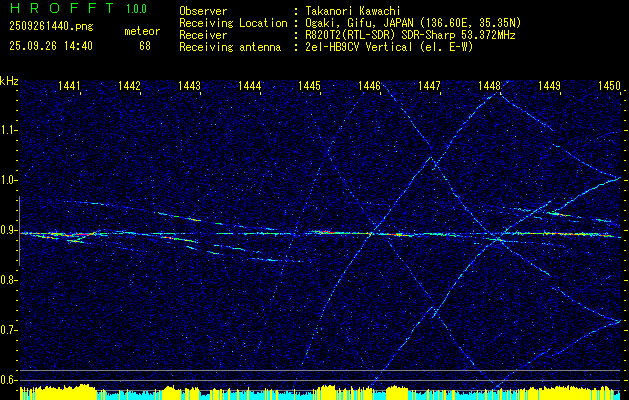The height and width of the screenshot is (400, 629).
Task: Click the kHz axis unit label
Action: 9,81
